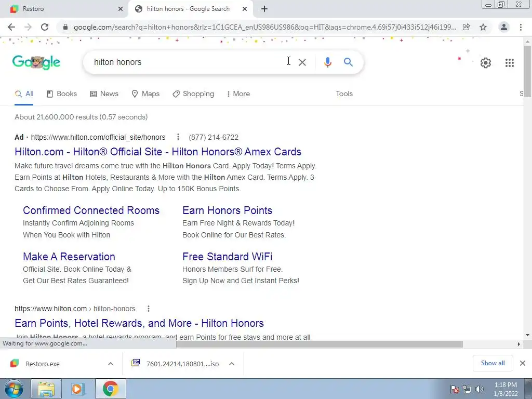This screenshot has width=532, height=399.
Task: Click the ad phone number (877) 214-6722
Action: point(214,137)
